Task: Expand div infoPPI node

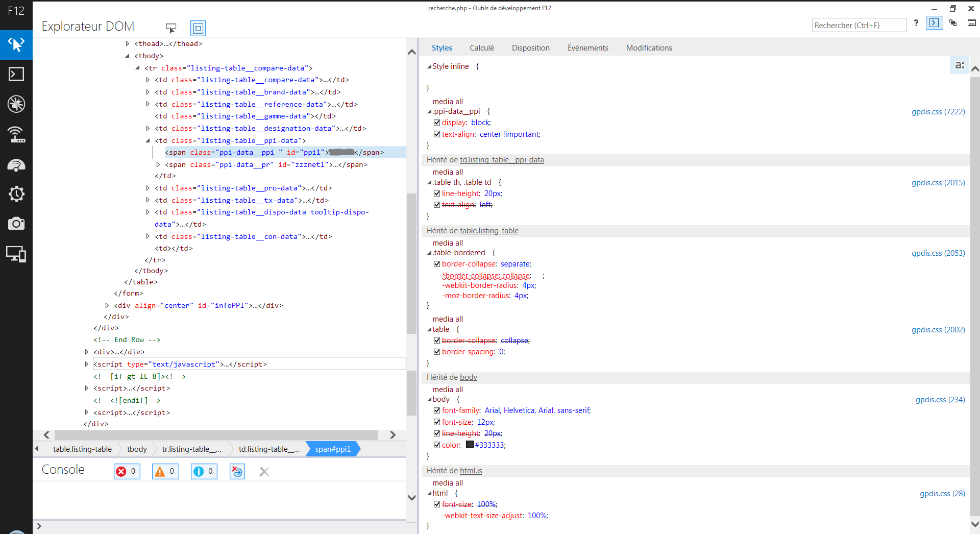Action: pos(107,306)
